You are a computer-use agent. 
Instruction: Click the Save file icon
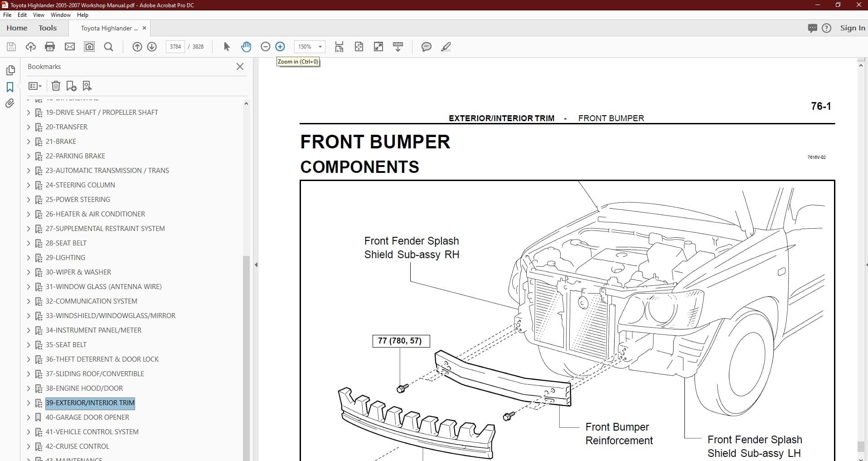(x=11, y=47)
